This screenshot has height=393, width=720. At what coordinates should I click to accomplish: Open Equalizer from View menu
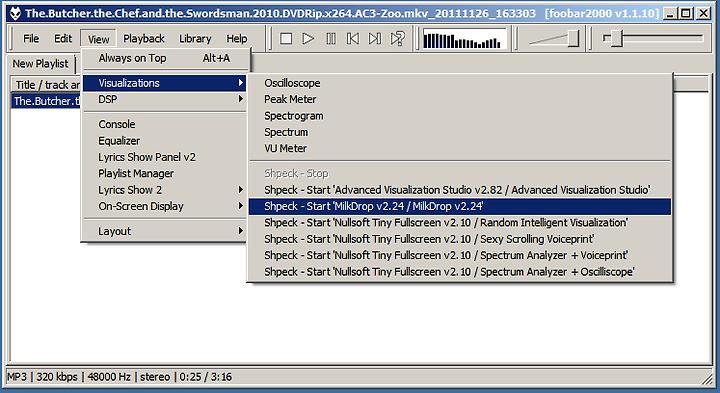165,141
